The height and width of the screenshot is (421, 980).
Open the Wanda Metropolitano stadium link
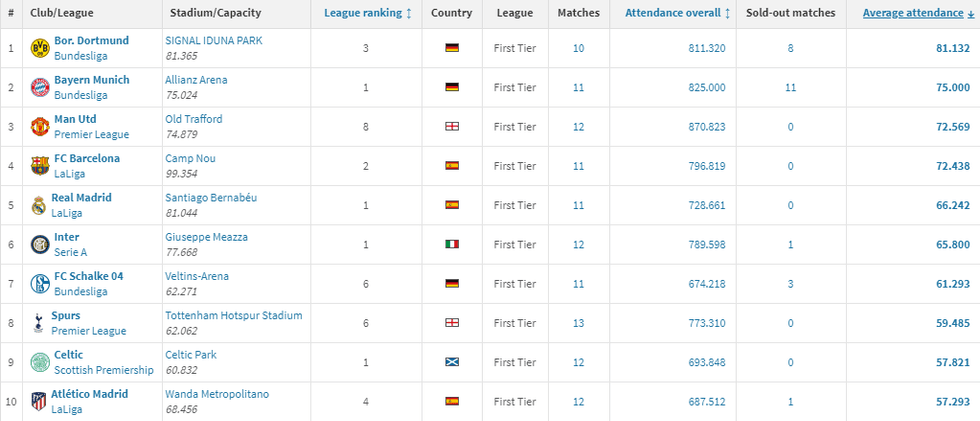[217, 394]
